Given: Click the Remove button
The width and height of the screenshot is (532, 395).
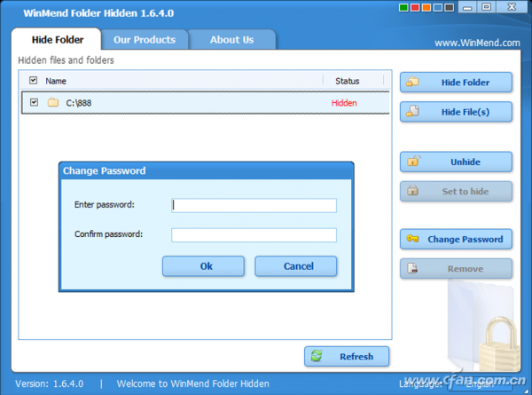Looking at the screenshot, I should 456,269.
